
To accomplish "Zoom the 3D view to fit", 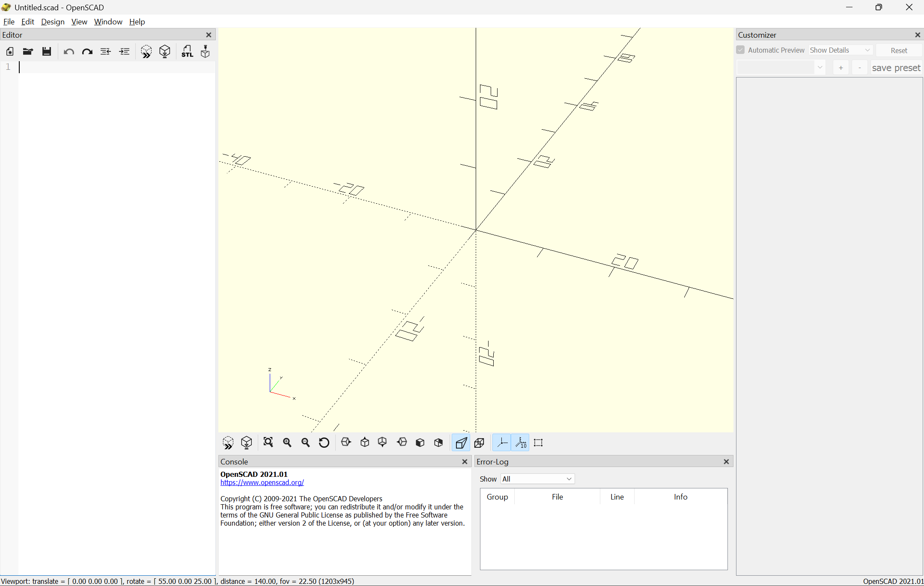I will tap(268, 442).
